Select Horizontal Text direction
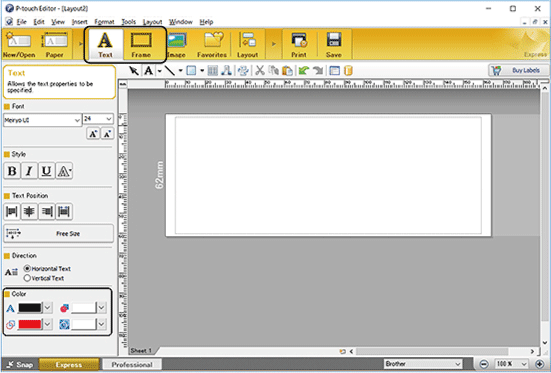This screenshot has width=551, height=373. tap(47, 269)
